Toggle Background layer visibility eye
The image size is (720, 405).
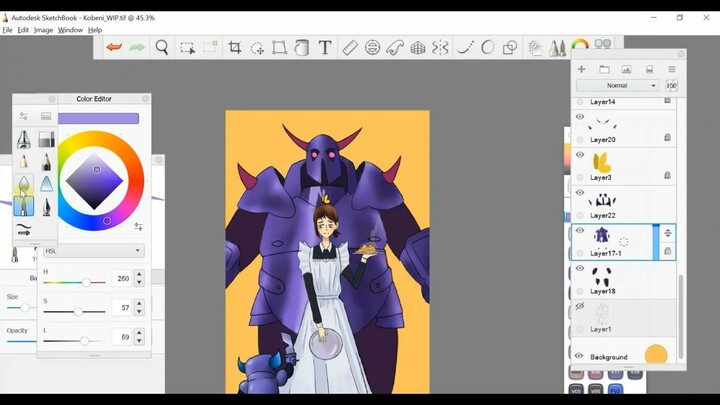pos(579,356)
